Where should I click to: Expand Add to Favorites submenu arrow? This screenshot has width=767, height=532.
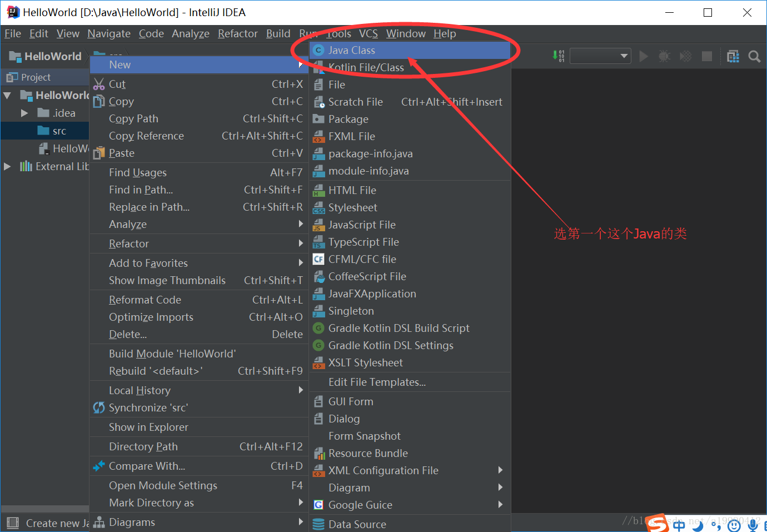coord(301,263)
